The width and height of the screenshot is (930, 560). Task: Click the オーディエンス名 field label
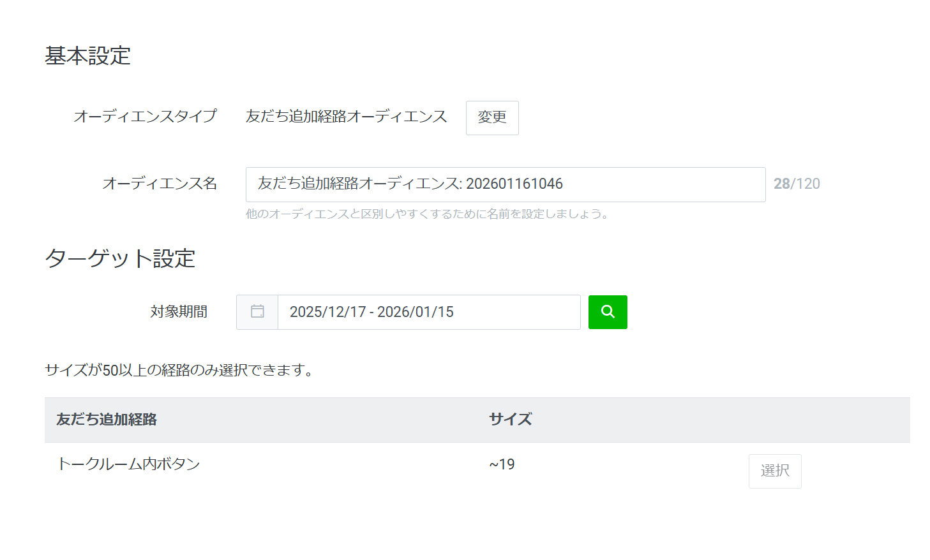(x=160, y=184)
